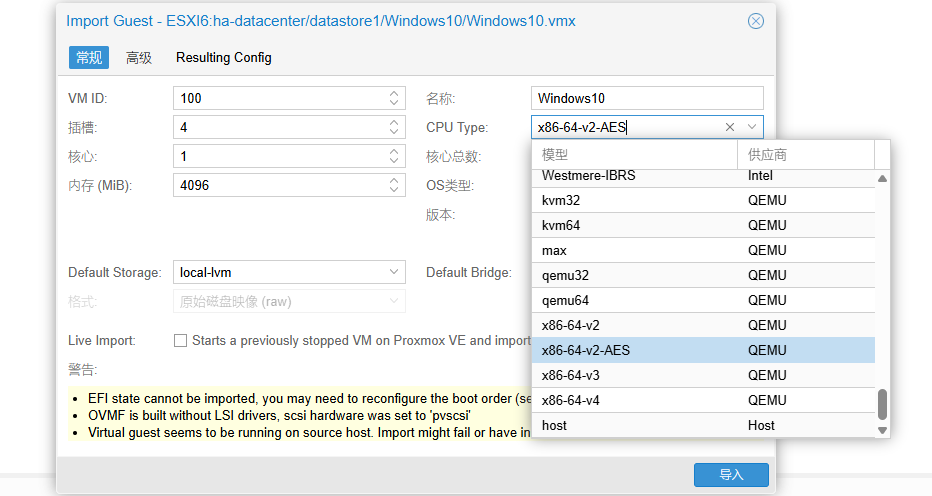932x496 pixels.
Task: Open the Resulting Config tab
Action: (x=223, y=58)
